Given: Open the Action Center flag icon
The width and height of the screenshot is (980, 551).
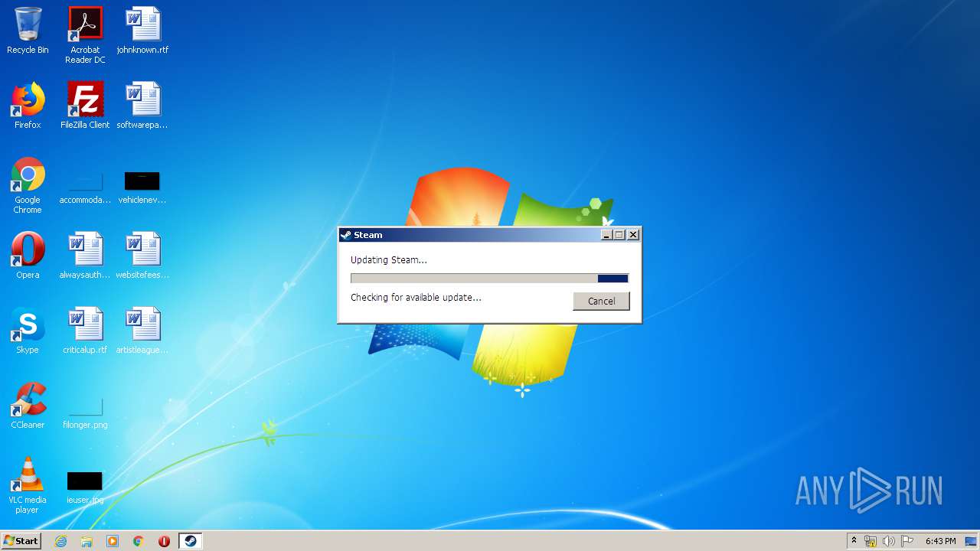Looking at the screenshot, I should tap(907, 541).
